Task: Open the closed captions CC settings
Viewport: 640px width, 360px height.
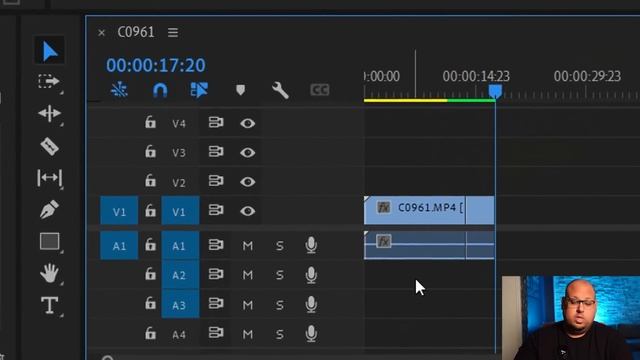Action: click(320, 90)
